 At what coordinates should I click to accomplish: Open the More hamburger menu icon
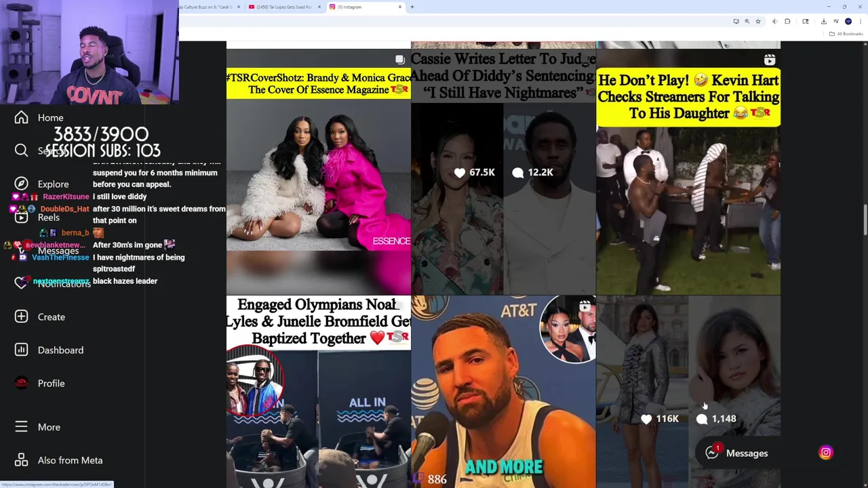coord(21,427)
